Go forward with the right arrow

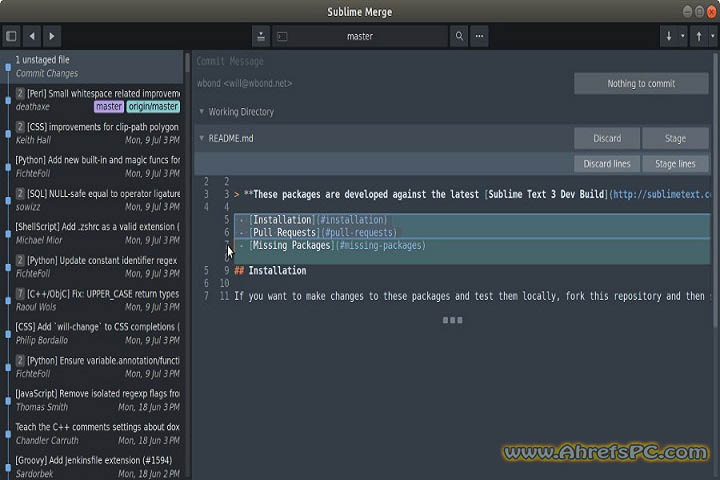52,36
